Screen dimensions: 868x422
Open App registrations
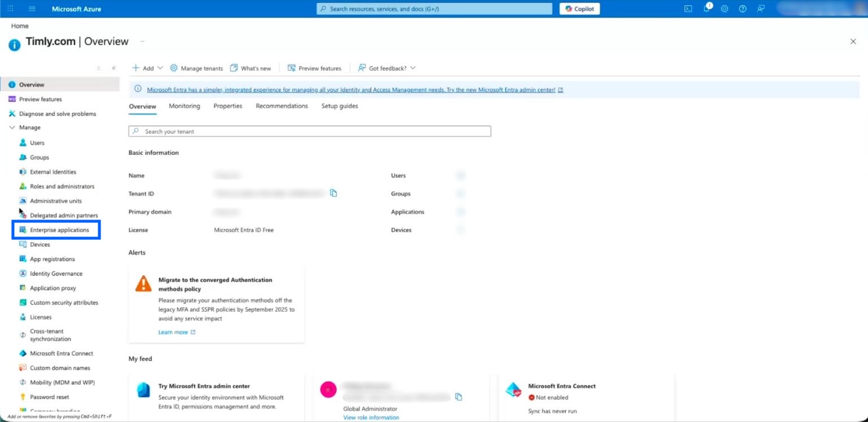point(53,259)
